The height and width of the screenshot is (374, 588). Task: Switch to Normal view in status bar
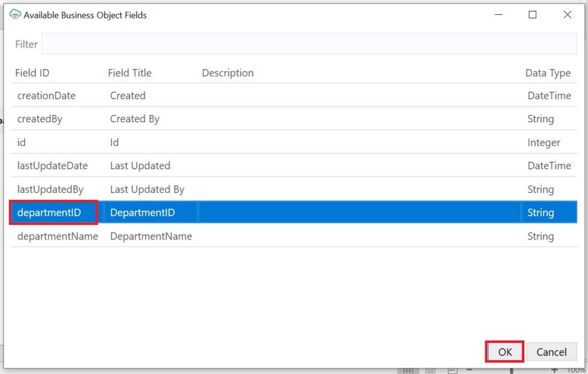click(x=408, y=371)
